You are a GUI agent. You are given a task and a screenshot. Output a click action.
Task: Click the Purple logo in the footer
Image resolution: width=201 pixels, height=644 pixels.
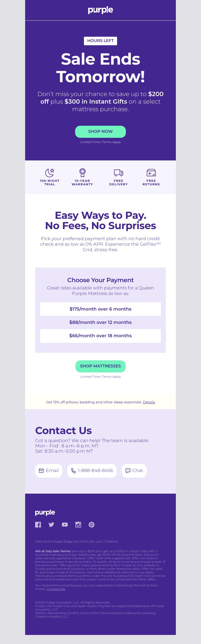coord(45,512)
